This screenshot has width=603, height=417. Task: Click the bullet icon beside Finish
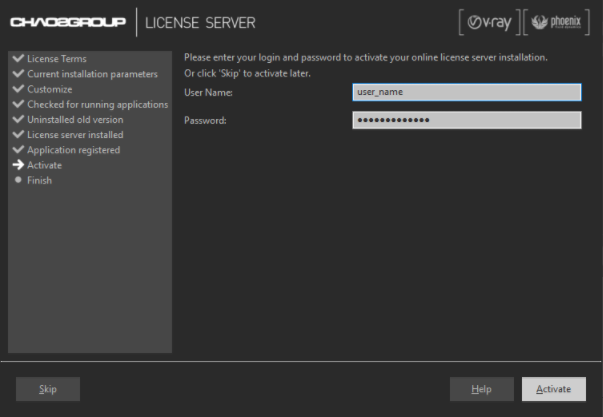(18, 180)
